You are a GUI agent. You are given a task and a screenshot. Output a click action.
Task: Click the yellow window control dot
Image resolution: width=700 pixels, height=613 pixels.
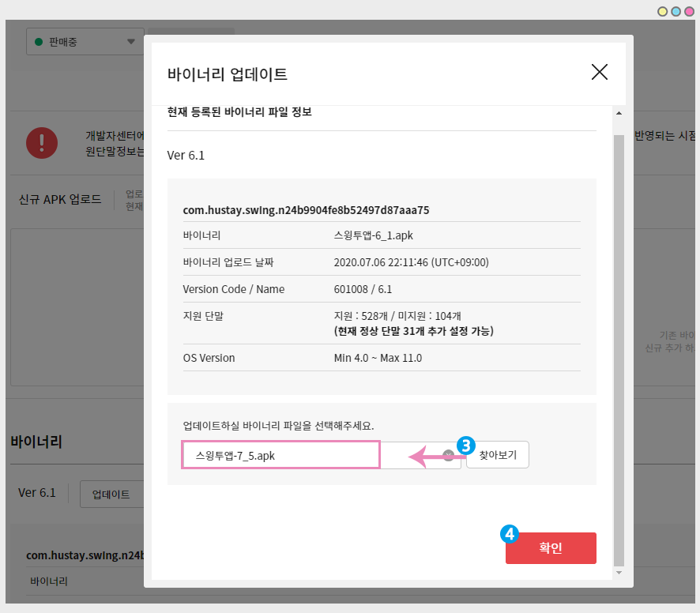(x=663, y=11)
